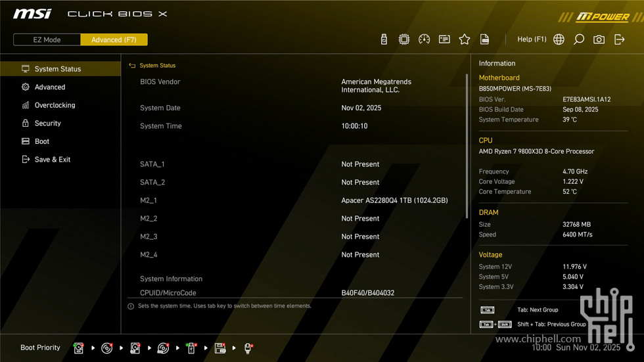Switch to EZ Mode
The image size is (644, 362).
(47, 39)
